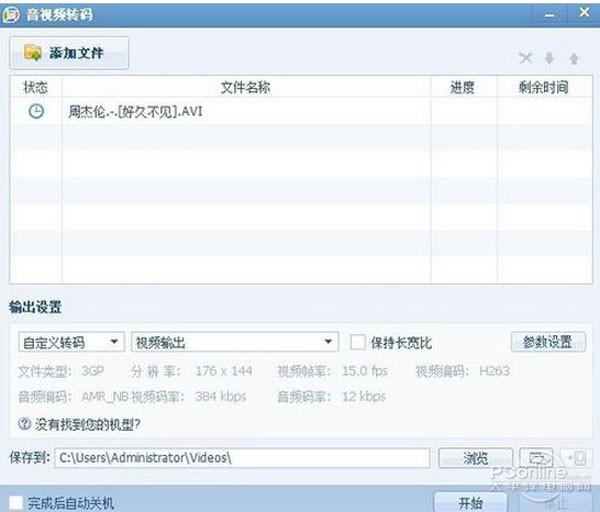Click the 文件类型 3GP value
The image size is (600, 512).
(x=93, y=371)
